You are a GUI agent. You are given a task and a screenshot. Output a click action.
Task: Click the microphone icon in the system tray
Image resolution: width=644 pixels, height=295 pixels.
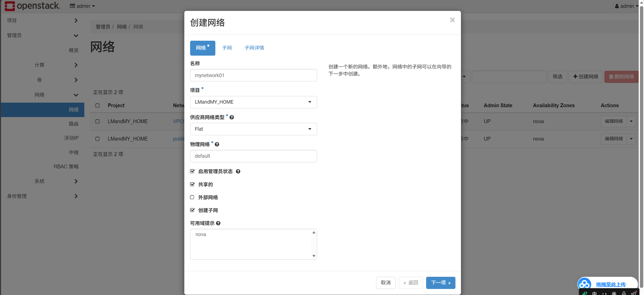(x=624, y=293)
